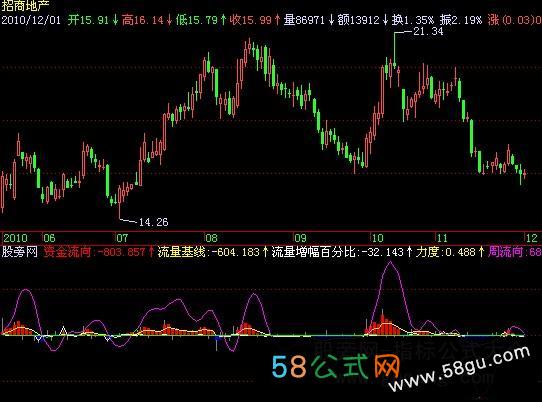542x402 pixels.
Task: Jump to the 06 month marker
Action: 49,238
